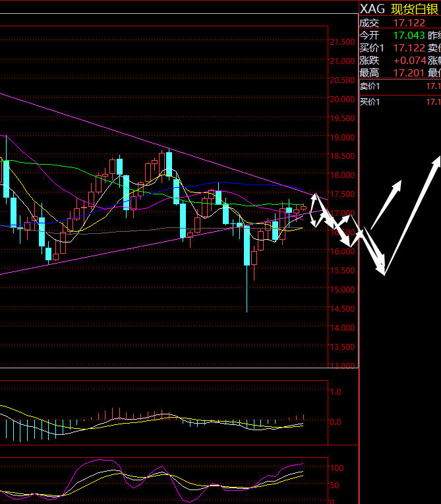Click the XAG symbol code in header

[x=372, y=9]
